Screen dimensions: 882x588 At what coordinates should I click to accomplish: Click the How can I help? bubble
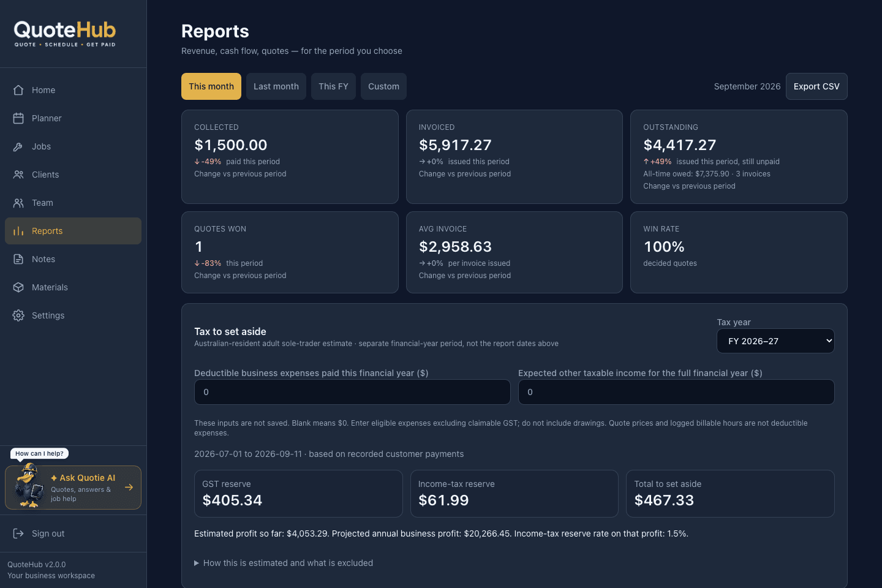point(39,453)
